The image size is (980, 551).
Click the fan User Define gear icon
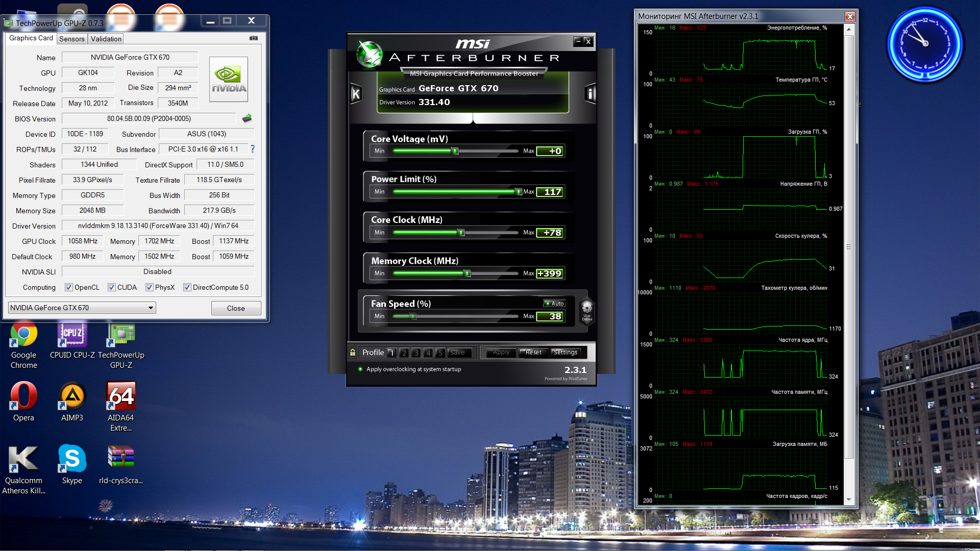tap(587, 309)
